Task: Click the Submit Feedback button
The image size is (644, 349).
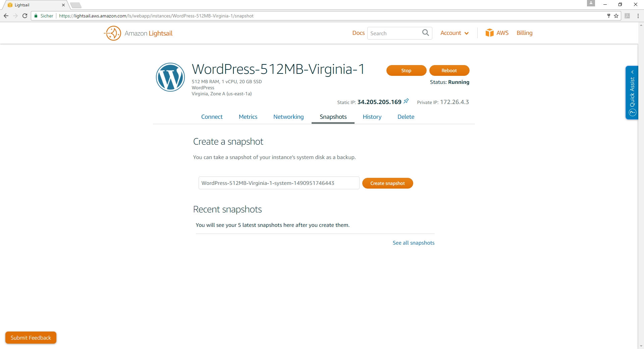Action: tap(31, 338)
